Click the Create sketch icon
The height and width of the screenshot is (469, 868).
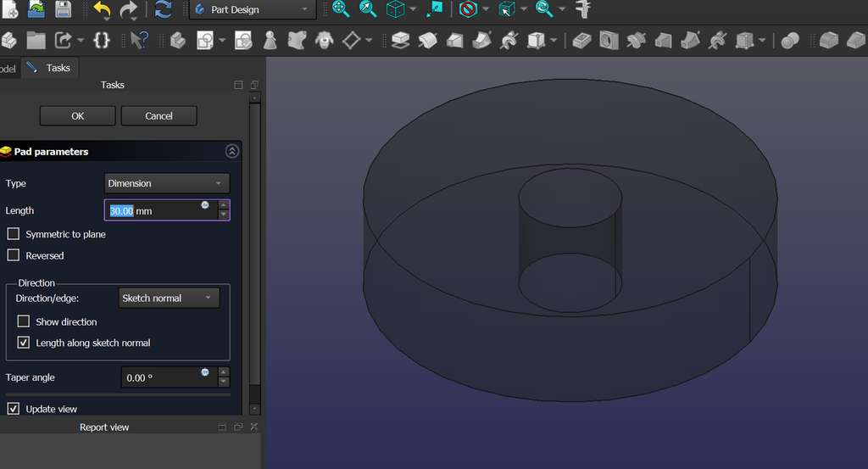pos(205,41)
